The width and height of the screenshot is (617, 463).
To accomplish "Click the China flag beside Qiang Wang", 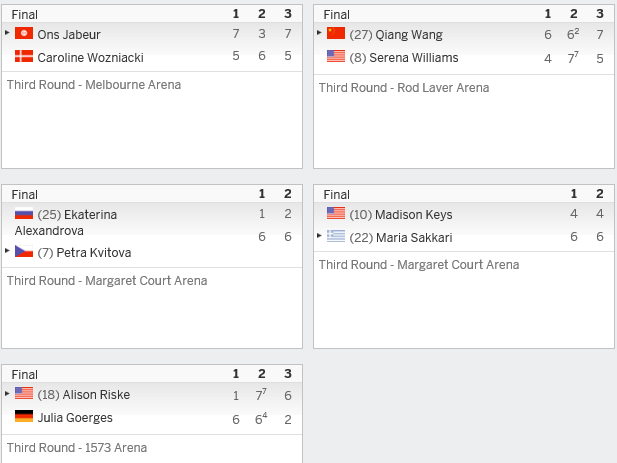I will point(336,33).
